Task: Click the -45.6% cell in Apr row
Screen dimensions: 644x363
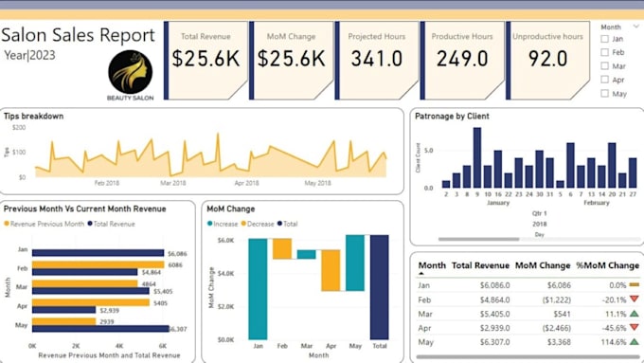Action: click(x=614, y=328)
